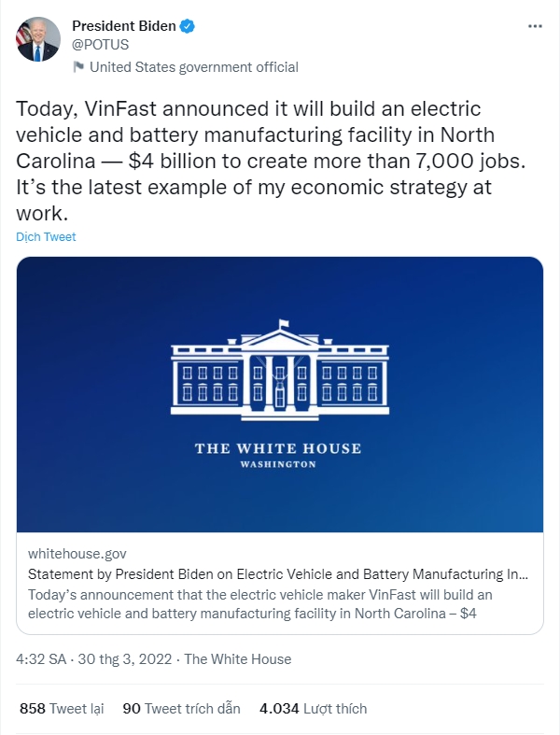Click The White House source label
This screenshot has height=735, width=560.
tap(238, 659)
